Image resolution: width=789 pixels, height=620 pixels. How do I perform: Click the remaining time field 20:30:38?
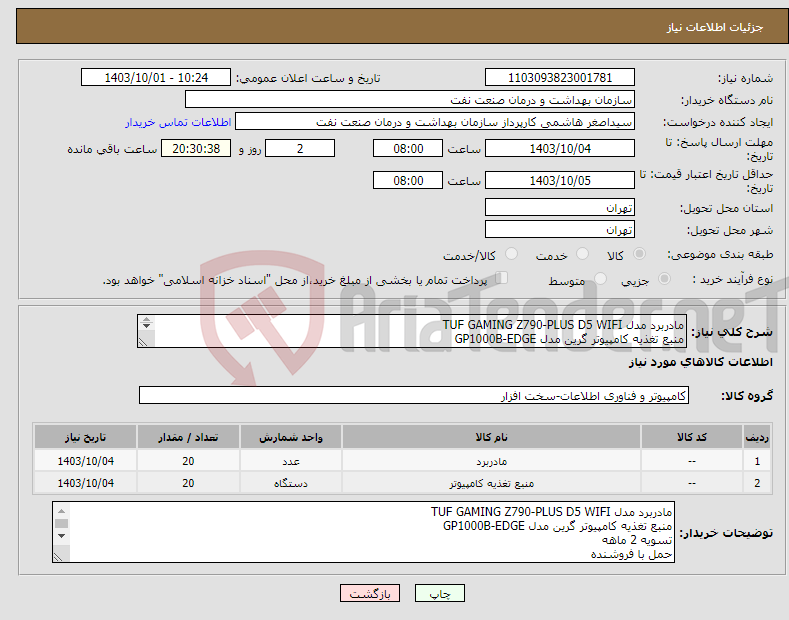point(196,149)
